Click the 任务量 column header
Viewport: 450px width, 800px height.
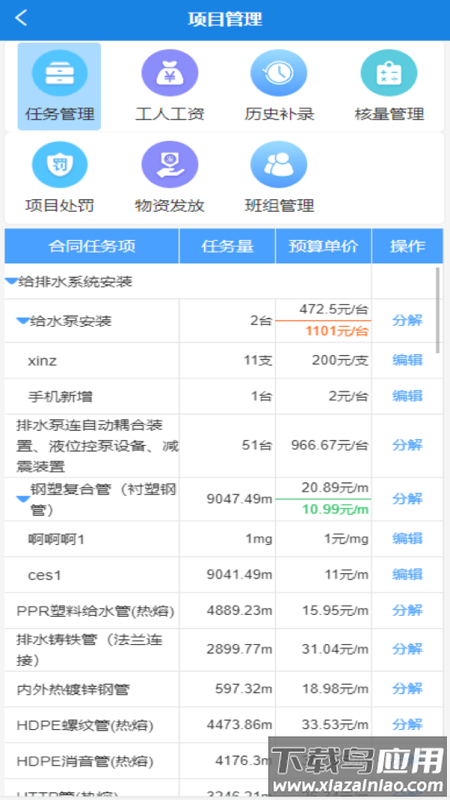click(228, 246)
